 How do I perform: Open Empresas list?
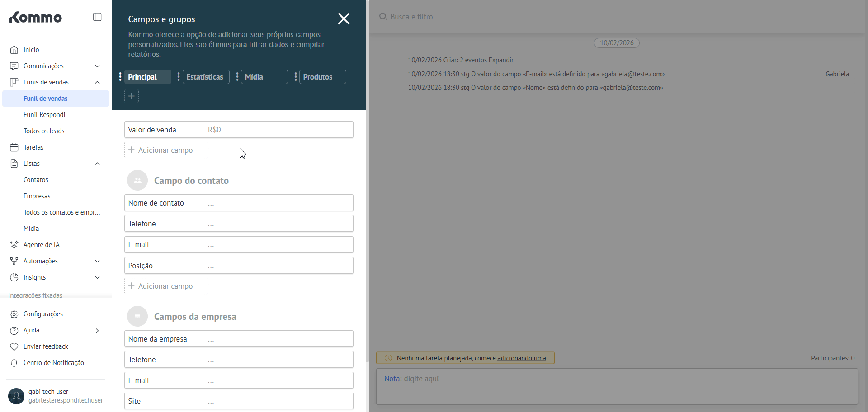click(37, 196)
